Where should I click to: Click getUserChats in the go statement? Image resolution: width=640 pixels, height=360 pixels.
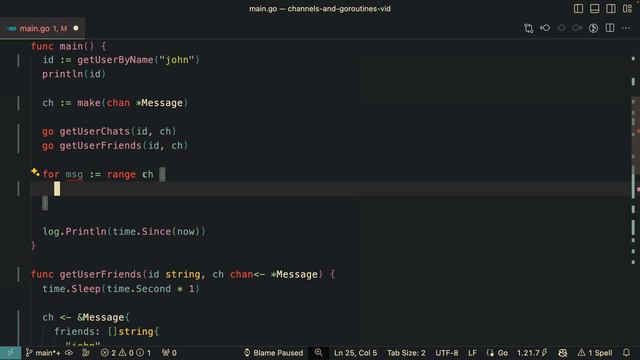point(95,131)
